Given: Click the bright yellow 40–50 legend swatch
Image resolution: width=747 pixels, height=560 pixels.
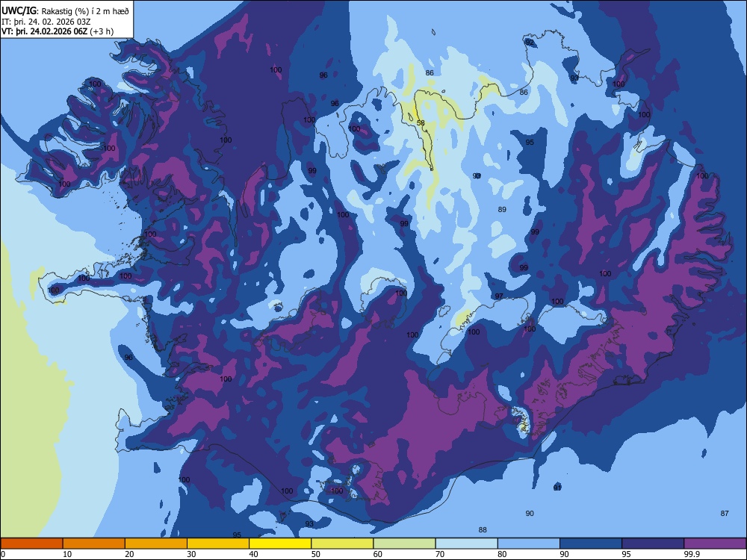Looking at the screenshot, I should click(280, 544).
